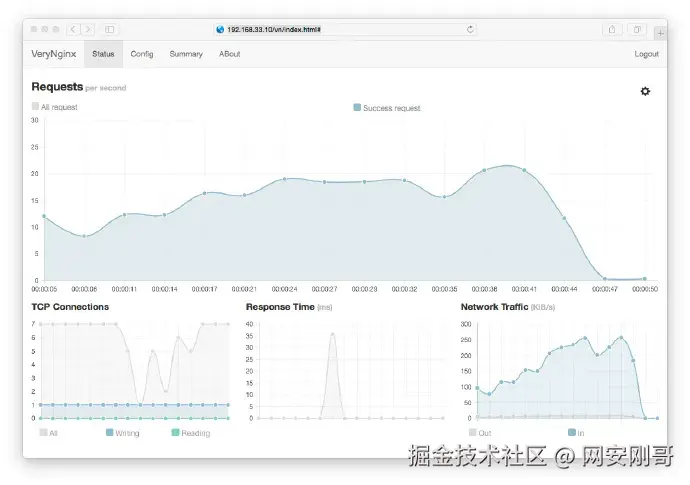Click the globe icon in address bar

tap(220, 29)
